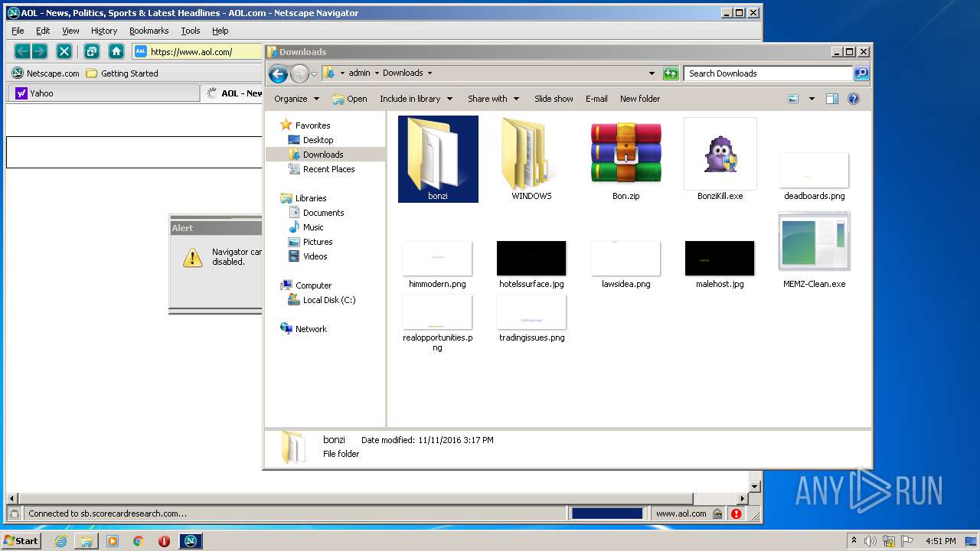This screenshot has width=980, height=551.
Task: Click the Explorer Back arrow button
Action: [278, 73]
